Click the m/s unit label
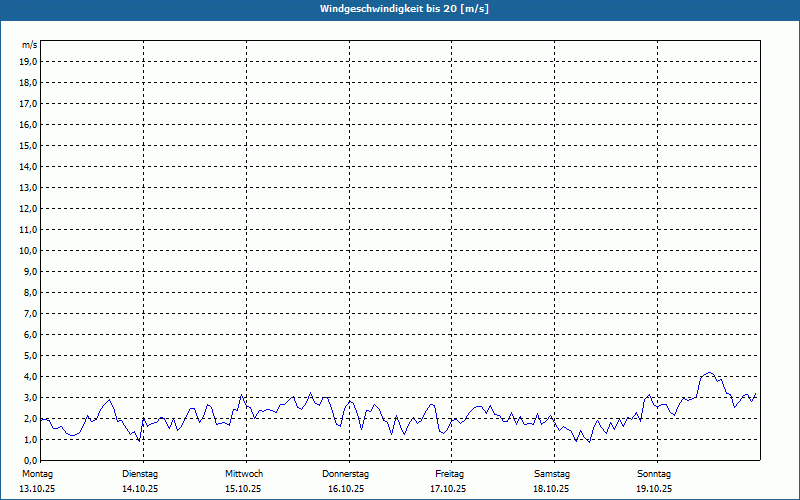This screenshot has height=500, width=800. click(29, 45)
